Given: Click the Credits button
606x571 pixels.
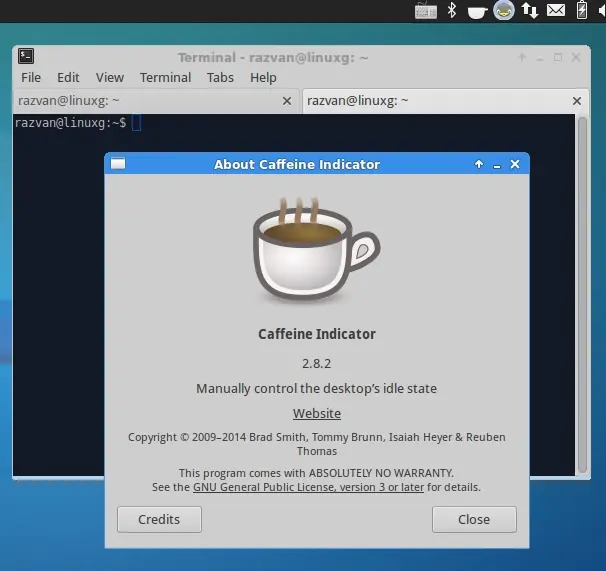Looking at the screenshot, I should [x=159, y=519].
